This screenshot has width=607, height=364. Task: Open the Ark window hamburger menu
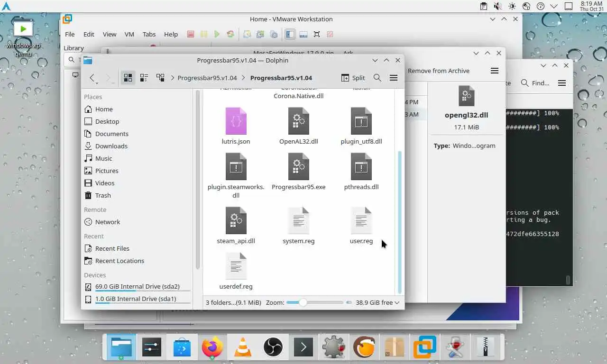pyautogui.click(x=495, y=71)
